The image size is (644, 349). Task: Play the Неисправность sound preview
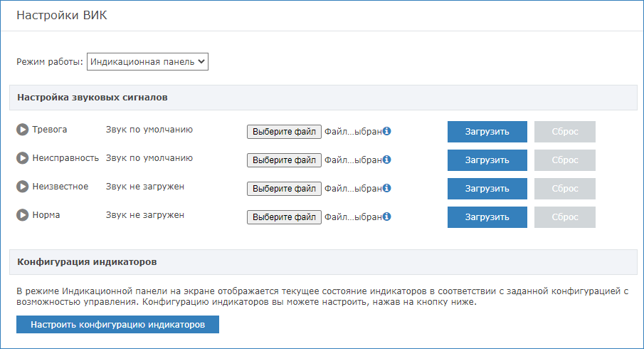pyautogui.click(x=22, y=158)
